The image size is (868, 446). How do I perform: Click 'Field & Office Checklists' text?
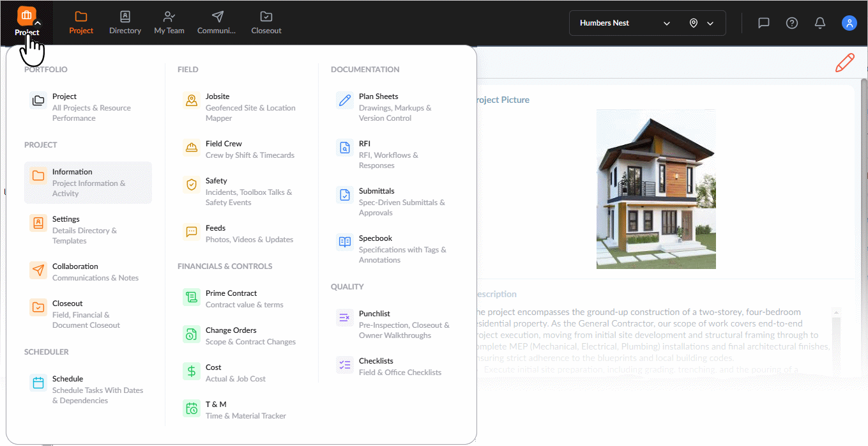400,373
